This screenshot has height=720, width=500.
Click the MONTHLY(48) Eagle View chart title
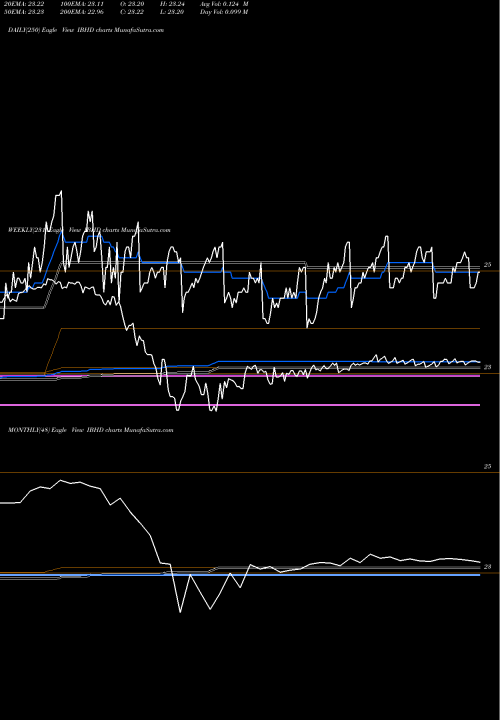pyautogui.click(x=90, y=430)
